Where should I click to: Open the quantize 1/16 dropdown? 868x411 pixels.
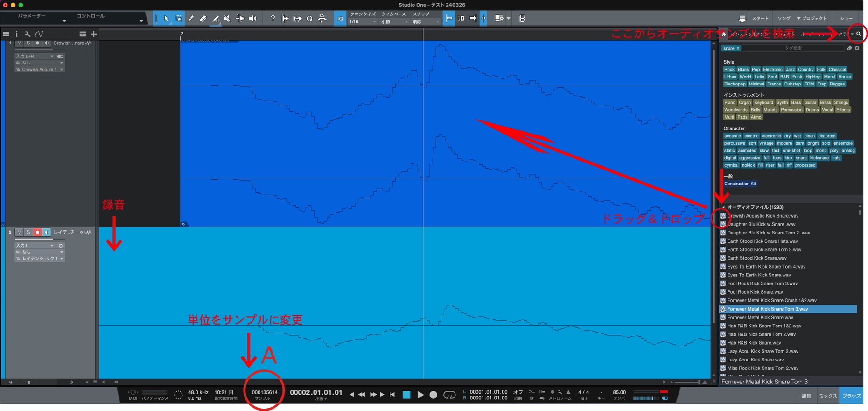(363, 22)
